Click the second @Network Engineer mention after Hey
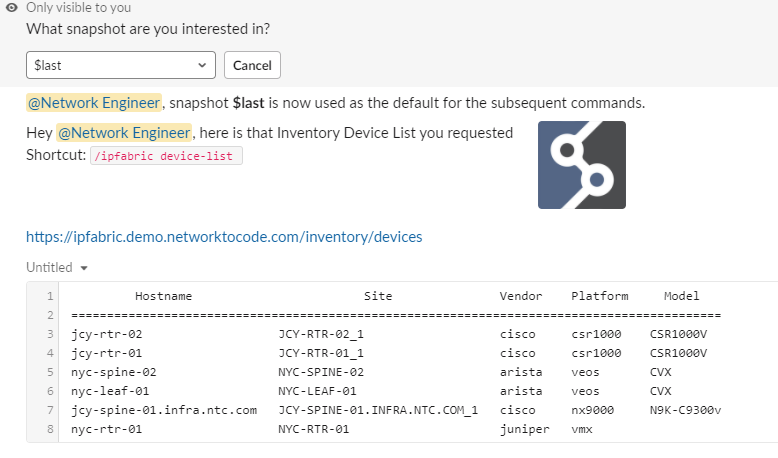This screenshot has width=778, height=458. [124, 132]
